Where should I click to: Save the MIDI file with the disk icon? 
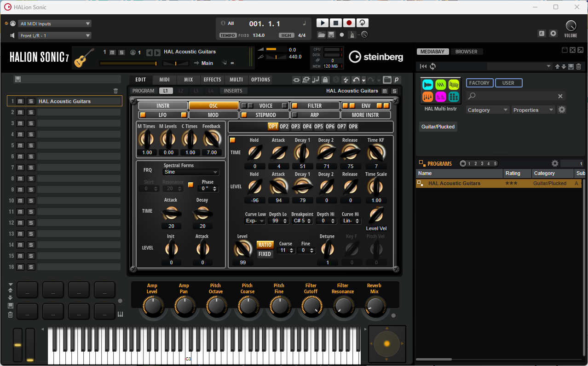[x=331, y=35]
